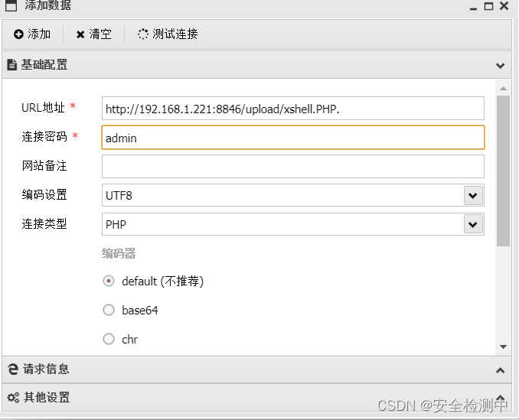Click the spinner icon for 测试连接
519x420 pixels.
tap(143, 34)
